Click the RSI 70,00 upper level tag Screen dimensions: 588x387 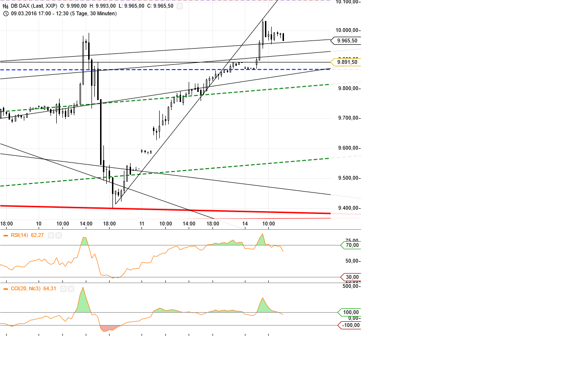click(351, 245)
